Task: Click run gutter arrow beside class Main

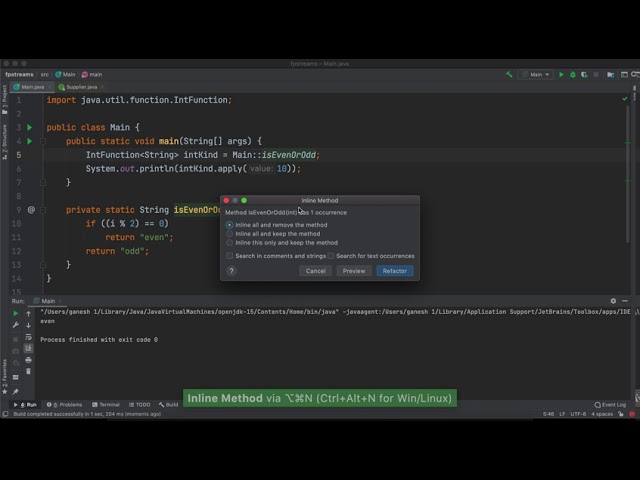Action: (29, 127)
